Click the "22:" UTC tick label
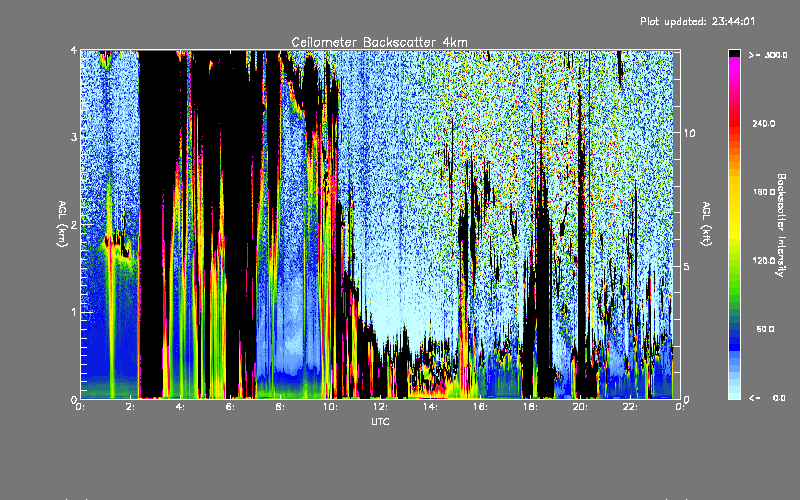Screen dimensions: 800x500 (x=630, y=407)
